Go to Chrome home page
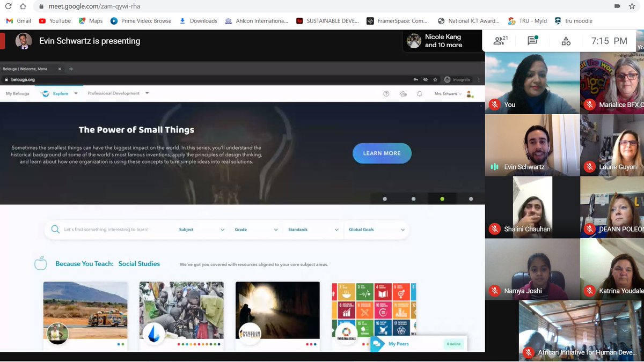This screenshot has width=644, height=362. click(x=22, y=6)
